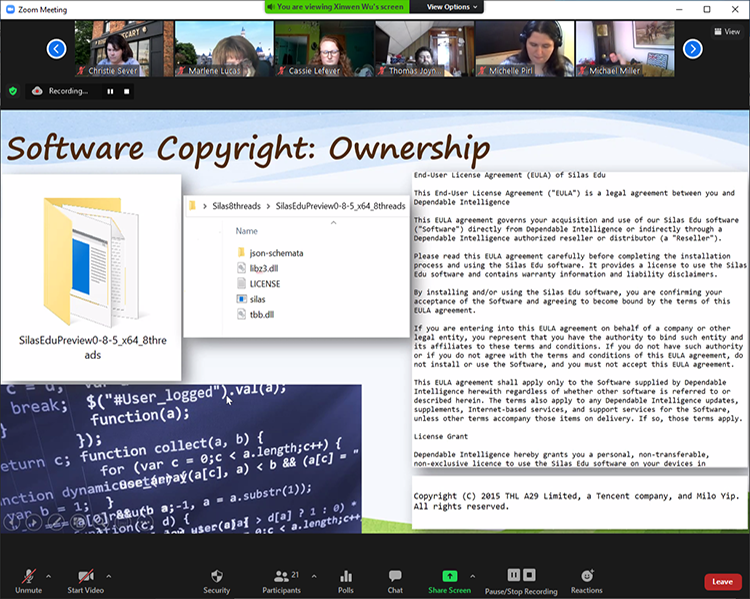Image resolution: width=750 pixels, height=599 pixels.
Task: Open video options arrow beside Start Video
Action: coord(109,576)
